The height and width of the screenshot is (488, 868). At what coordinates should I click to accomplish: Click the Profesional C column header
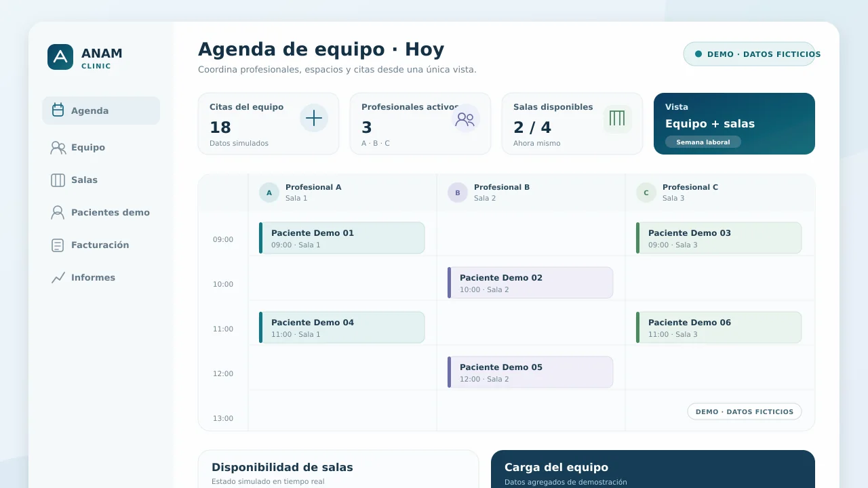click(720, 192)
